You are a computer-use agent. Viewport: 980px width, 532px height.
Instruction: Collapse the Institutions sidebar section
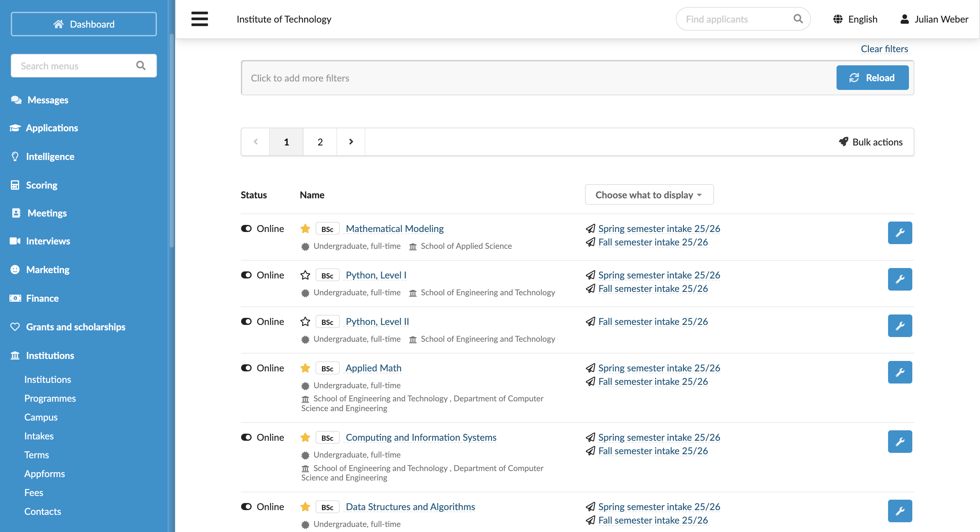[x=50, y=355]
